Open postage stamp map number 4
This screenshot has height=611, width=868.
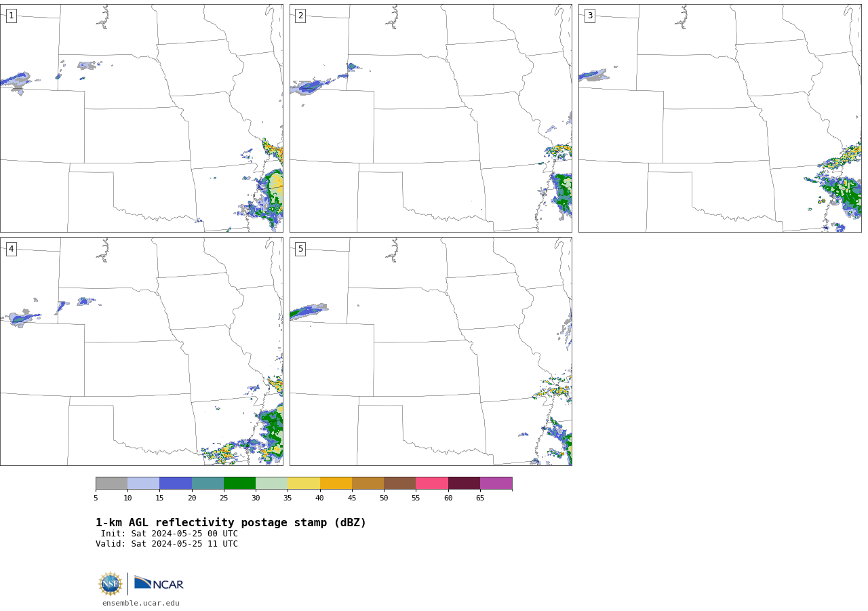click(141, 351)
